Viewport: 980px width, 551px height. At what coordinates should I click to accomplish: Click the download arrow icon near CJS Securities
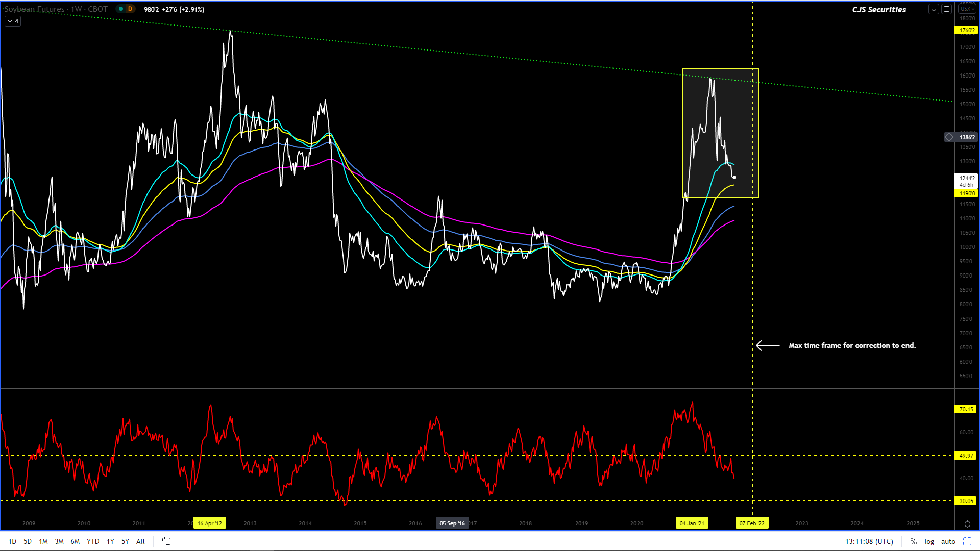[934, 9]
